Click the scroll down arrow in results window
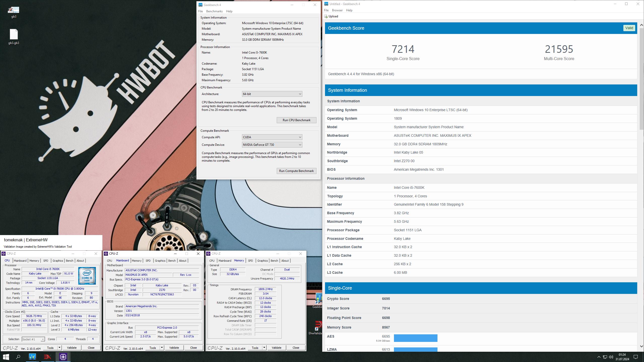The image size is (644, 362). tap(641, 346)
